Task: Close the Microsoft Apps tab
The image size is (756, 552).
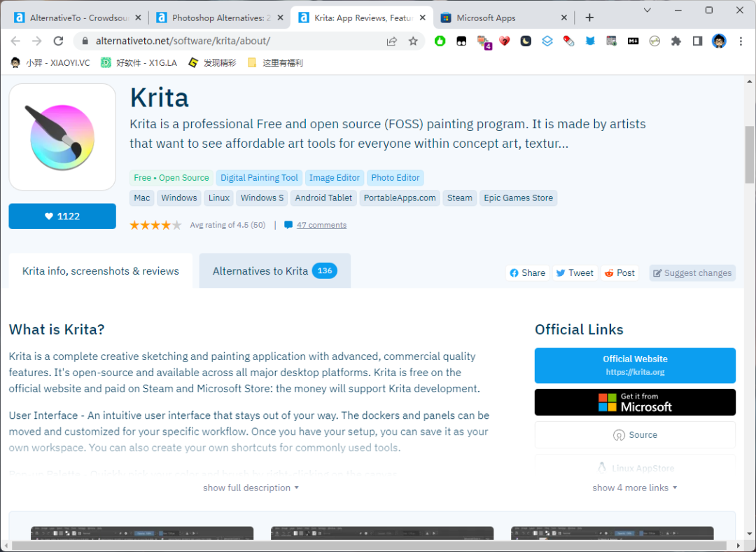Action: click(564, 18)
